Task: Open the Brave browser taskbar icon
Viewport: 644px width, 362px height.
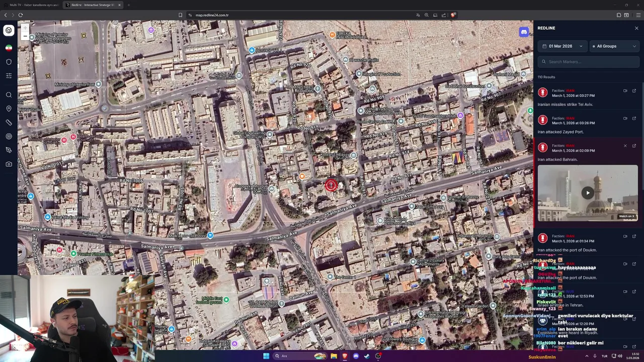Action: 345,356
